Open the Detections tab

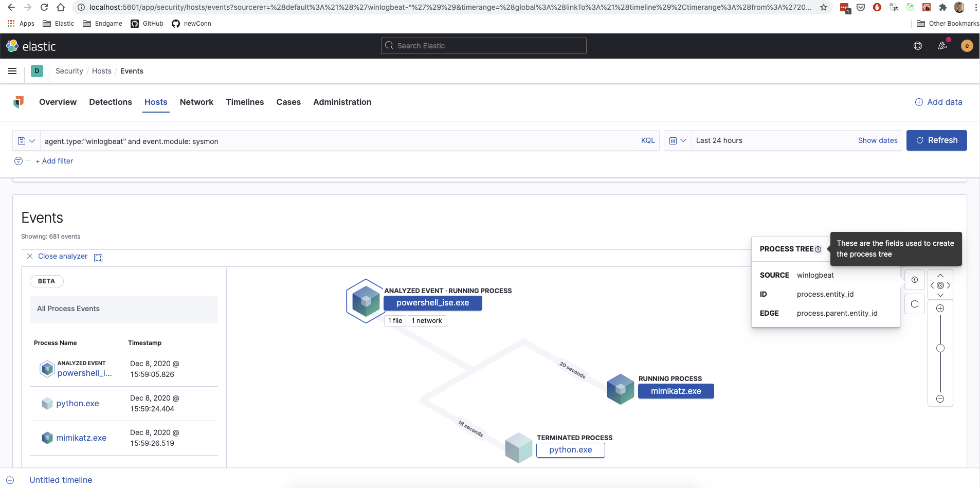111,102
